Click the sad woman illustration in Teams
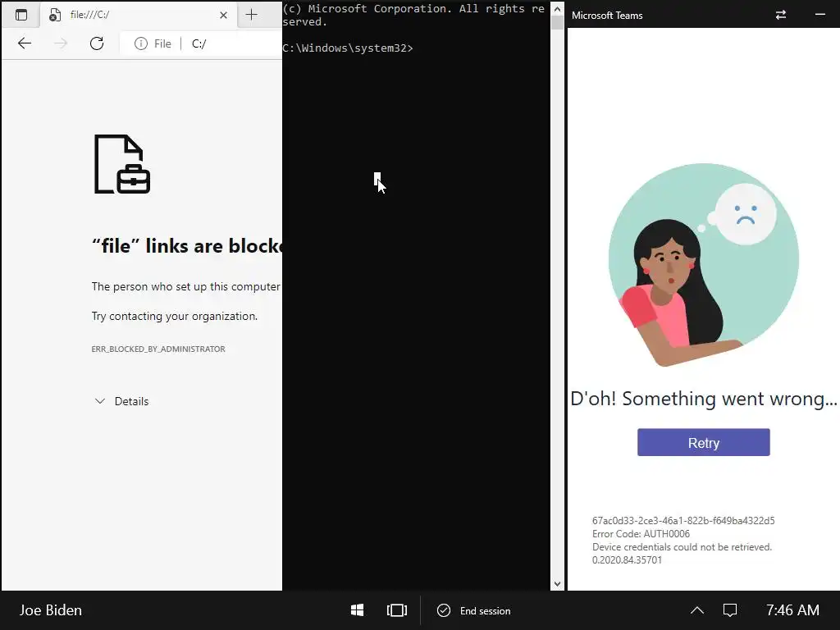 703,265
